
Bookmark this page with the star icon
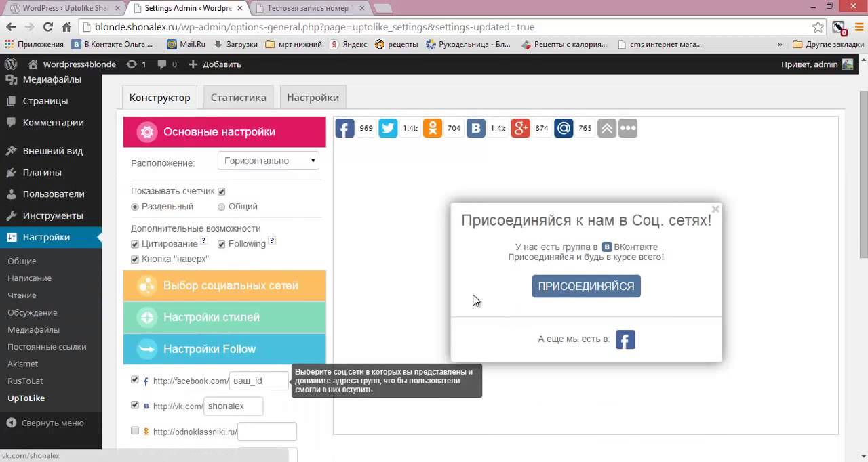[818, 27]
